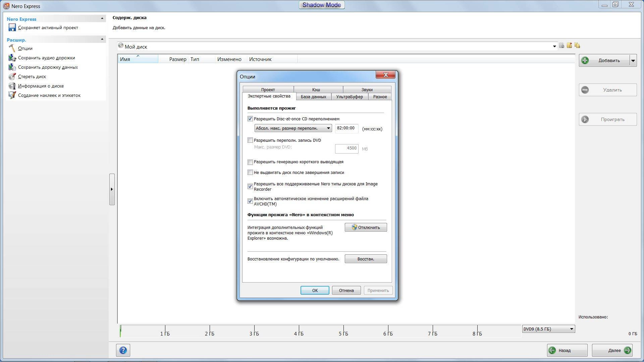The image size is (644, 362).
Task: Open help with the question mark icon
Action: coord(123,350)
